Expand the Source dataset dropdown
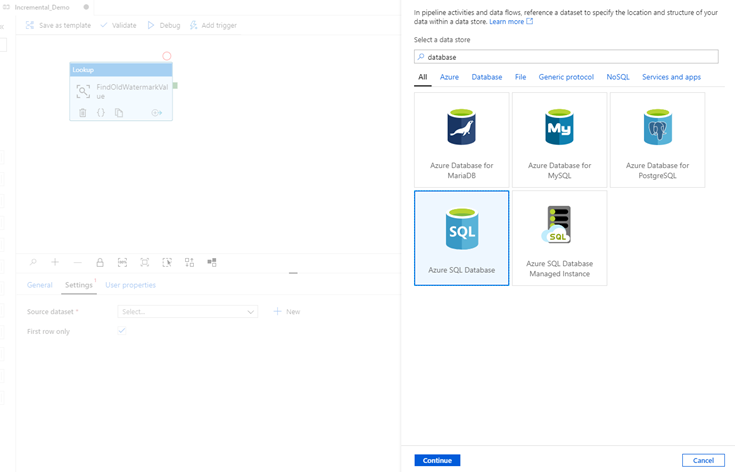 187,312
